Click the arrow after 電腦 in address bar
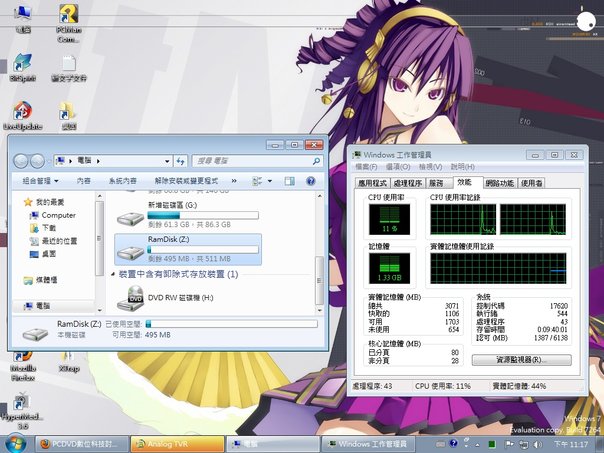This screenshot has height=453, width=604. click(98, 161)
